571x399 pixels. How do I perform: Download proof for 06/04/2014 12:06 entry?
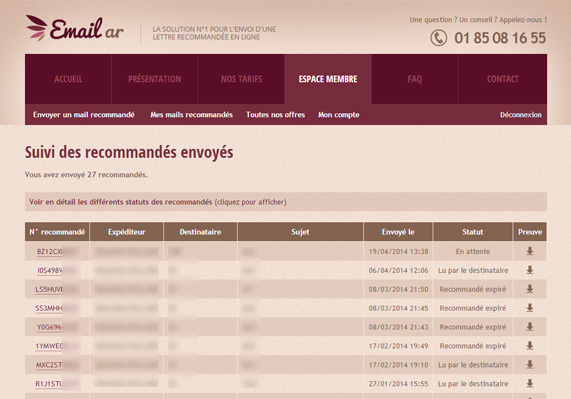[530, 270]
